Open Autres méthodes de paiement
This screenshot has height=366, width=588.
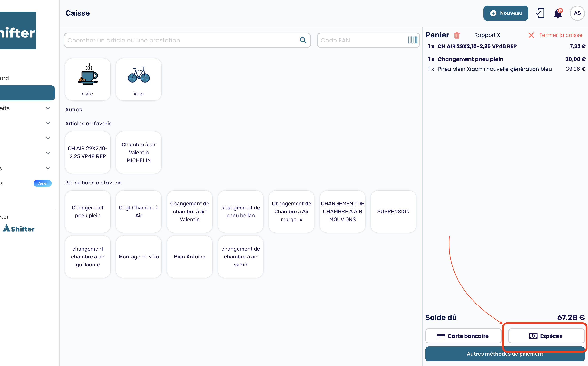coord(505,354)
